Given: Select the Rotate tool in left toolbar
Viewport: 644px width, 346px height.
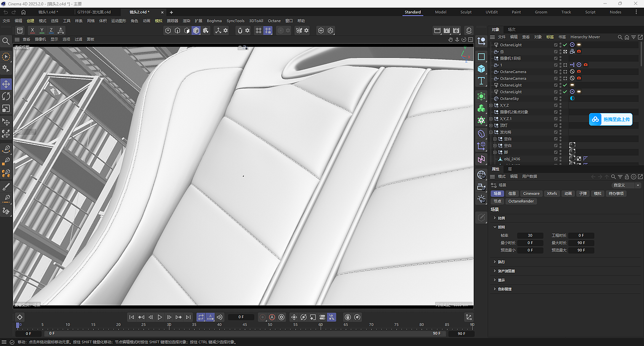Looking at the screenshot, I should (6, 96).
